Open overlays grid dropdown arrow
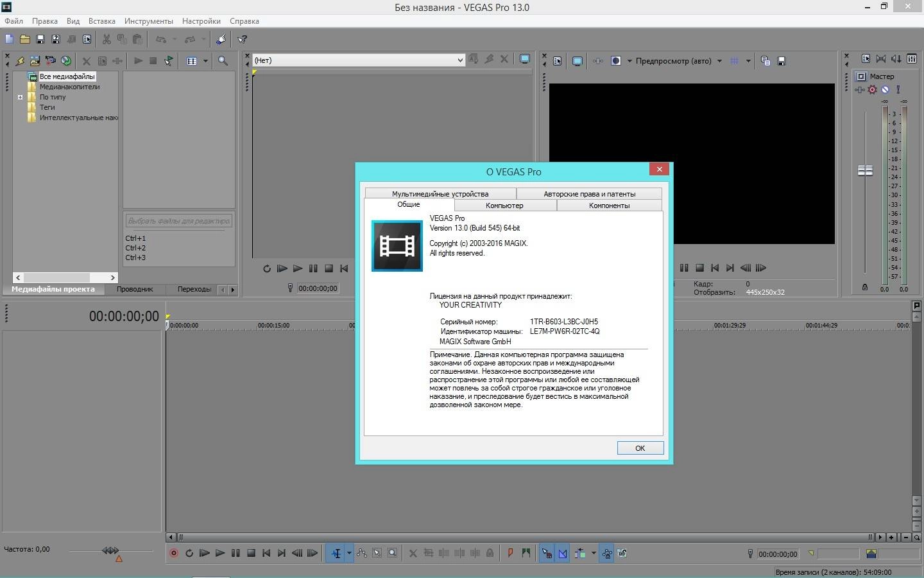Viewport: 924px width, 578px height. point(748,61)
